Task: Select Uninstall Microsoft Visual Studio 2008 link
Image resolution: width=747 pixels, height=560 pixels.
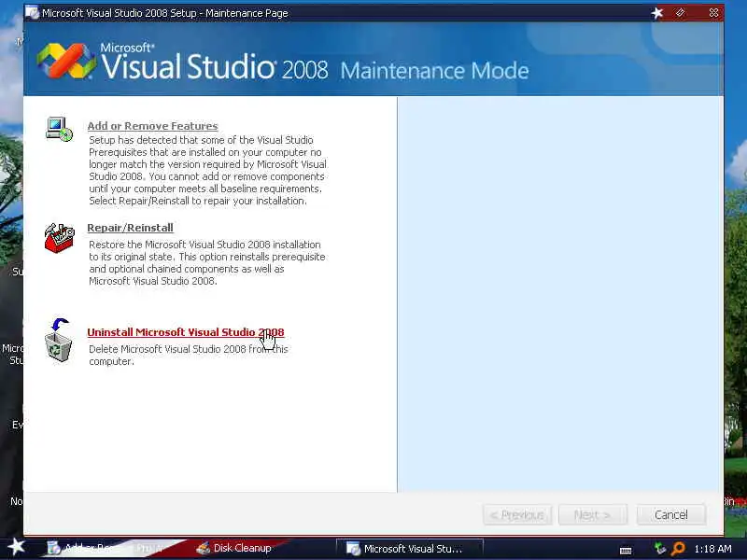Action: coord(185,332)
